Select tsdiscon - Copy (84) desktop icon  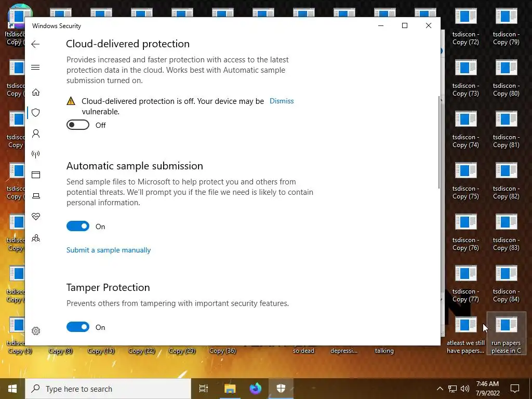pyautogui.click(x=506, y=284)
